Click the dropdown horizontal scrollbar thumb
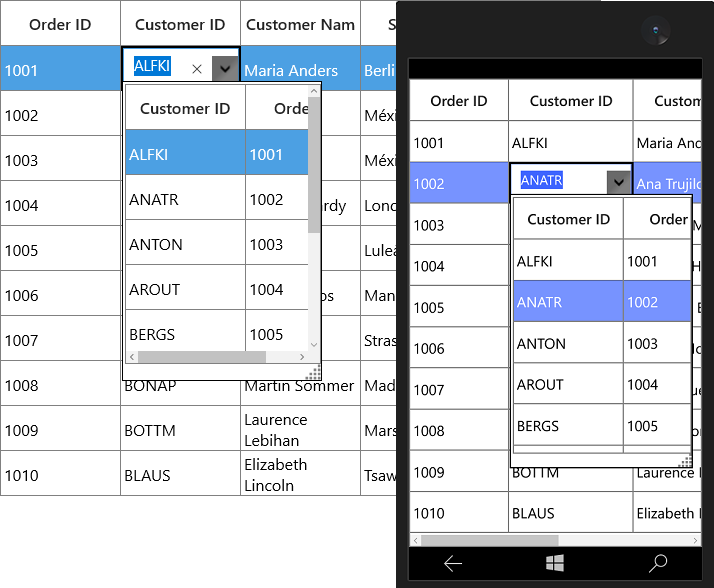 [202, 357]
